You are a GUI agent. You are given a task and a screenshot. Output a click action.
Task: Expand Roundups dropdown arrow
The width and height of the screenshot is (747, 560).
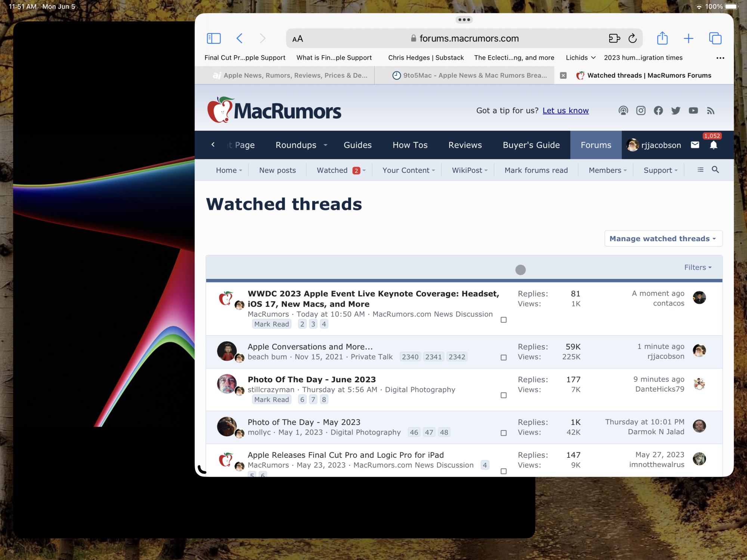tap(325, 145)
